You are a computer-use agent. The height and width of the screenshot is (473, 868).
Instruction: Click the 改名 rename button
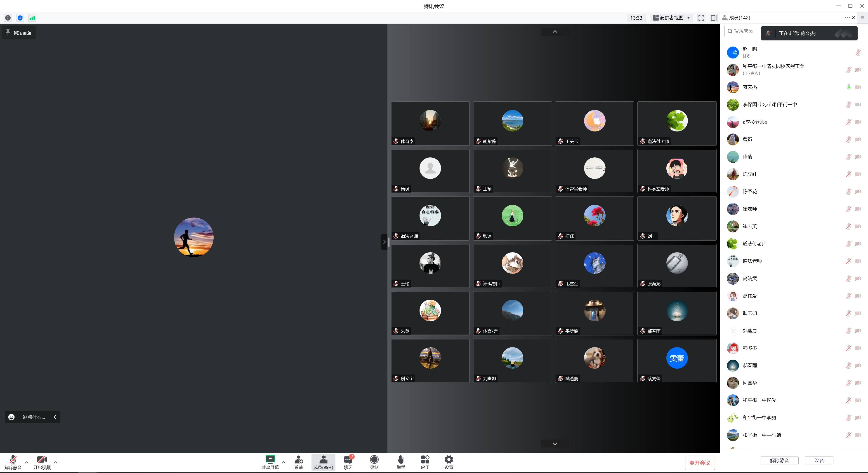(818, 460)
